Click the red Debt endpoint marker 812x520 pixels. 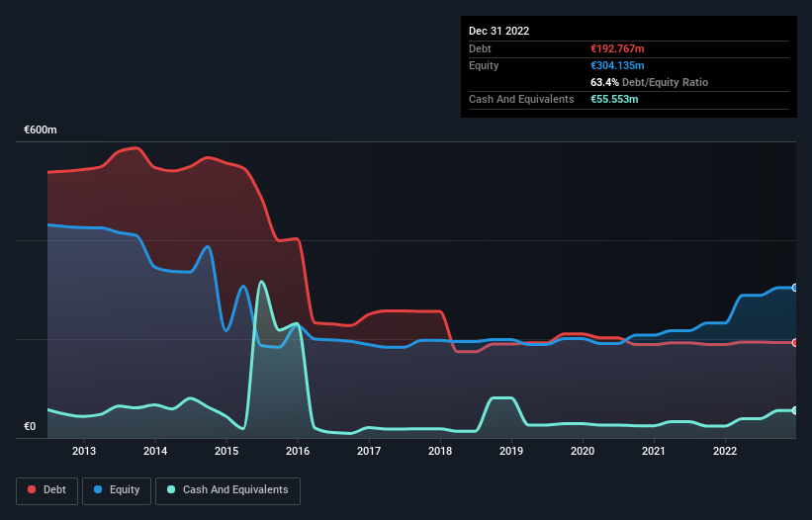tap(795, 342)
